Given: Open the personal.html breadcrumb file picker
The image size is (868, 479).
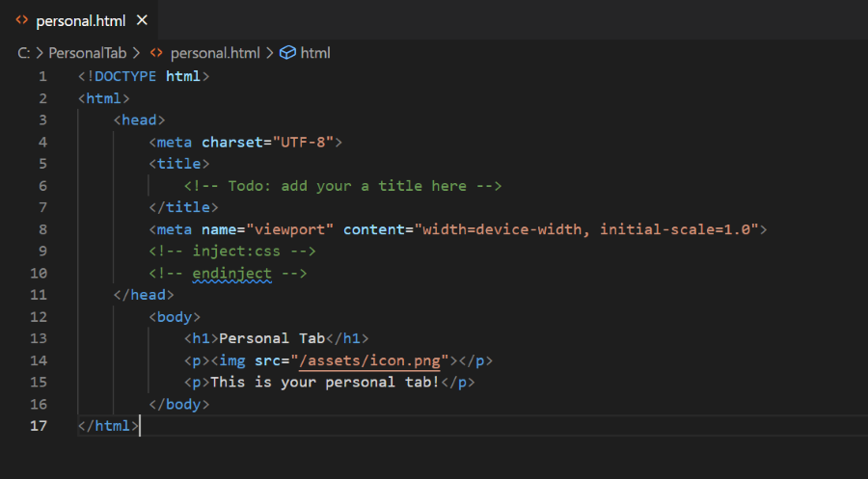Looking at the screenshot, I should [212, 53].
